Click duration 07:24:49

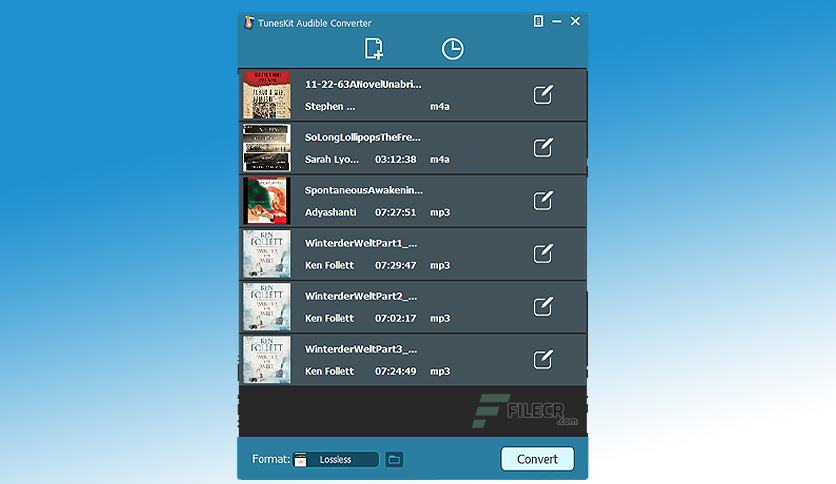pos(396,371)
